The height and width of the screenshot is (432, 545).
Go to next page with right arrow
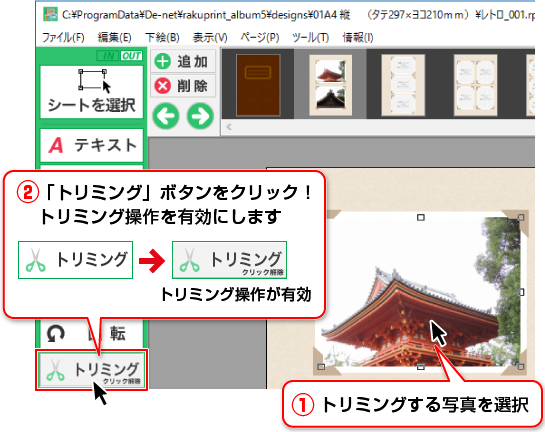click(200, 116)
